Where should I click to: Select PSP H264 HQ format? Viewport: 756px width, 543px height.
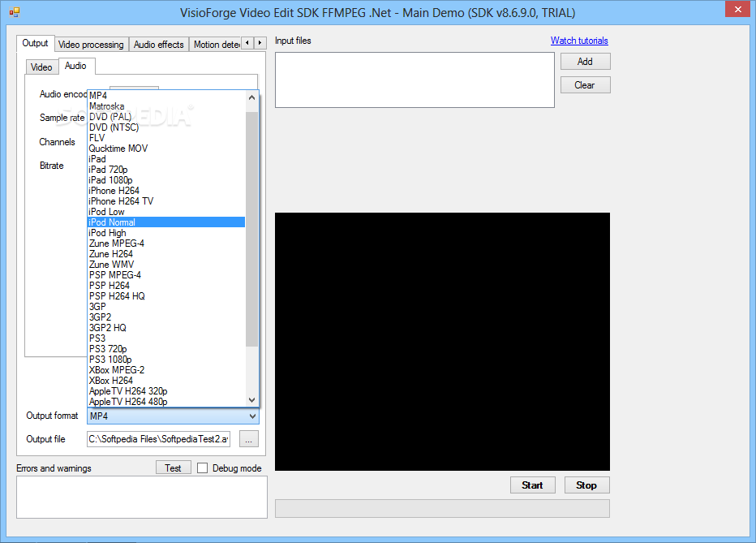[x=166, y=296]
